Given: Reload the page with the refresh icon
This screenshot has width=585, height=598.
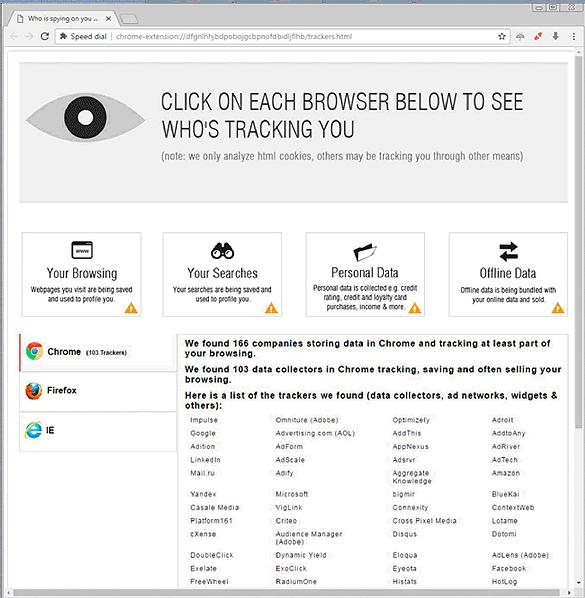Looking at the screenshot, I should tap(45, 36).
